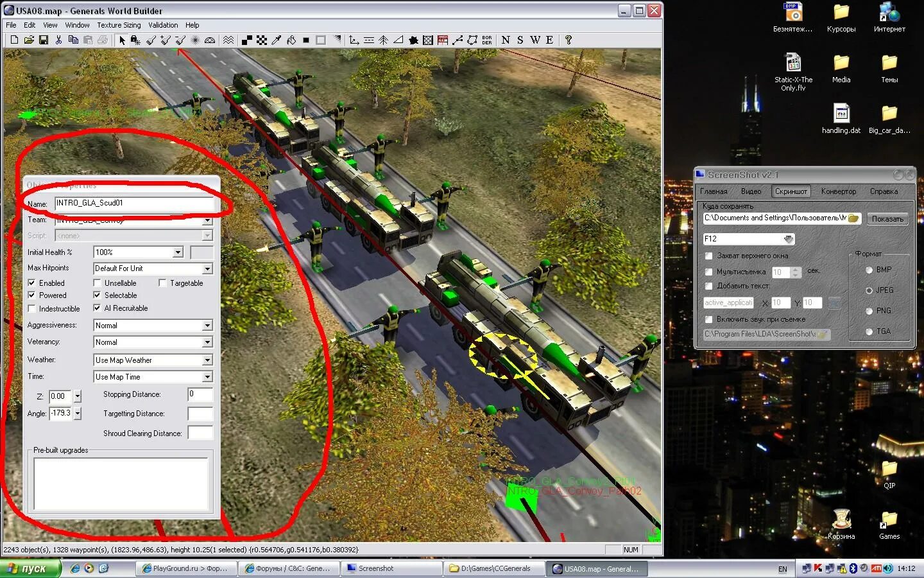The width and height of the screenshot is (924, 578).
Task: Select the PNG format radio button
Action: [869, 311]
